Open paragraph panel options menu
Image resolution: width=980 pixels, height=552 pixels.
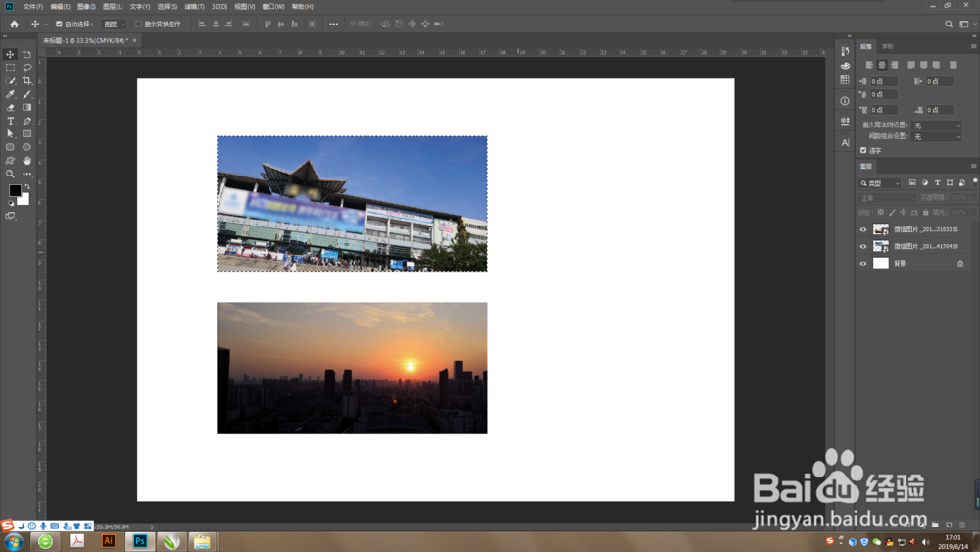(974, 46)
